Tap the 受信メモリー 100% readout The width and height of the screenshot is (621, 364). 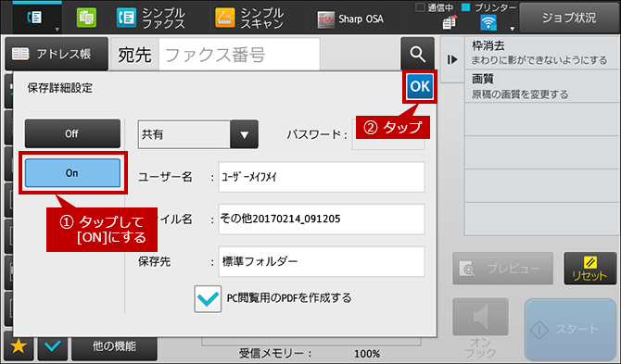(310, 354)
